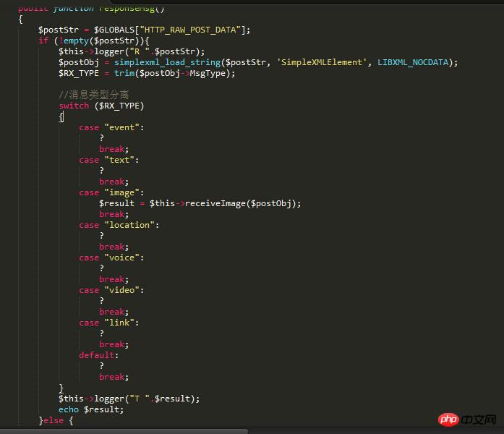Viewport: 504px width, 434px height.
Task: Click the case "location" line
Action: coord(119,225)
